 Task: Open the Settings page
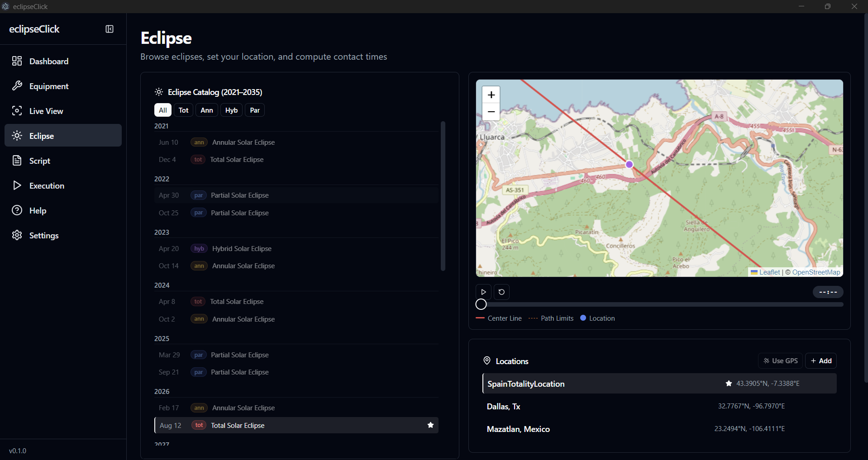click(43, 235)
